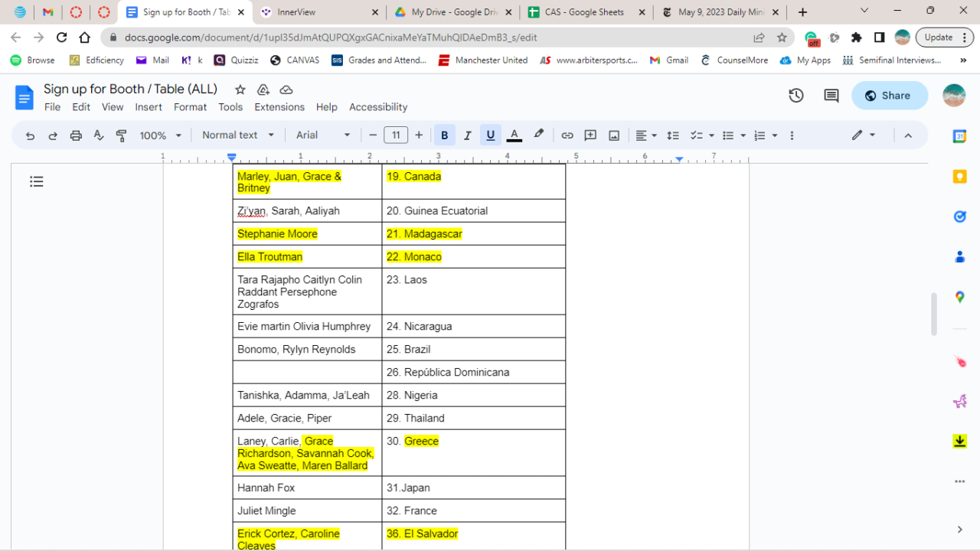
Task: Open CANVAS bookmark
Action: tap(295, 60)
